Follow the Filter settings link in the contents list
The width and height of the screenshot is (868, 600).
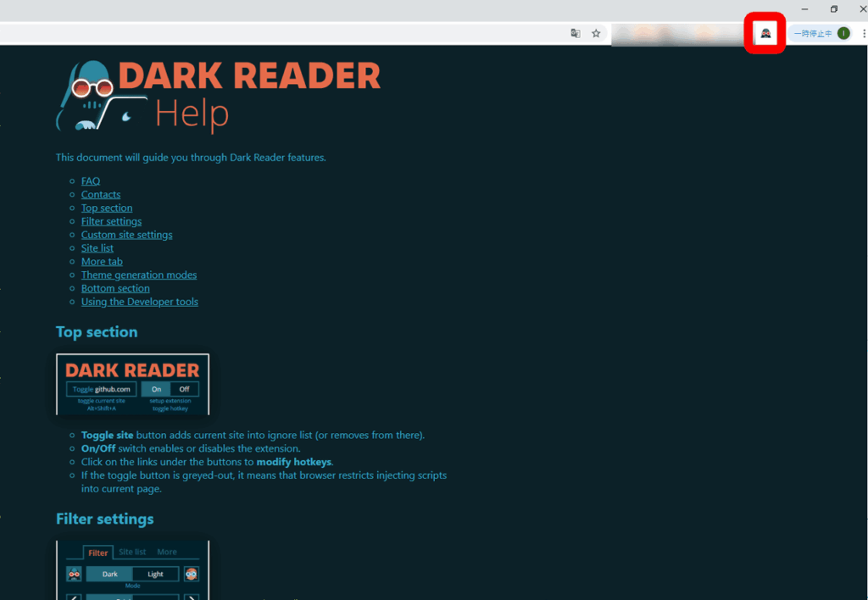(111, 221)
